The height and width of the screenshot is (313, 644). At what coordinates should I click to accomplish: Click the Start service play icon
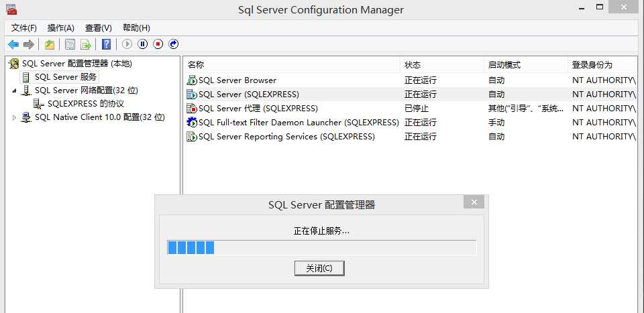pos(127,44)
